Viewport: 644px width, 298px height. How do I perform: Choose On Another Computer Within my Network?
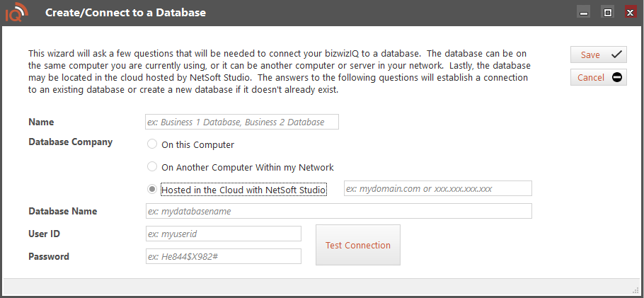point(152,167)
